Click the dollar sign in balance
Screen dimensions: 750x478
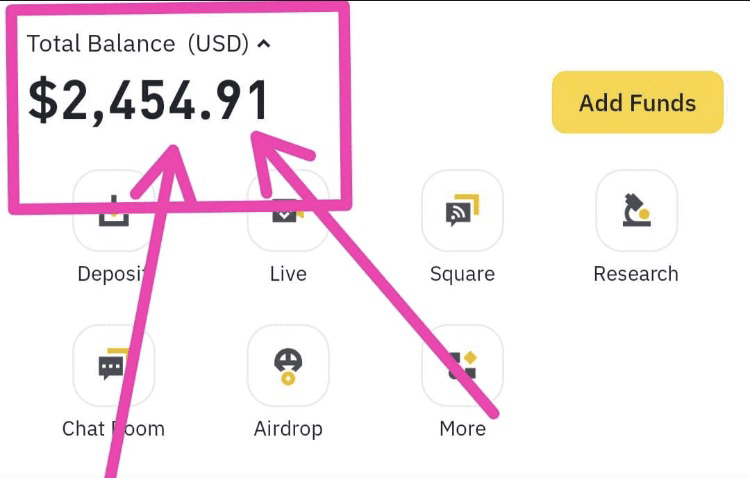(43, 101)
